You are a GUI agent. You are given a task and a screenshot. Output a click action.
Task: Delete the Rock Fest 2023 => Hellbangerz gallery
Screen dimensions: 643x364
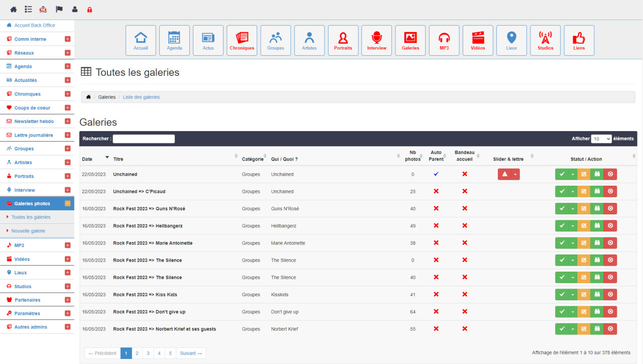click(x=610, y=226)
